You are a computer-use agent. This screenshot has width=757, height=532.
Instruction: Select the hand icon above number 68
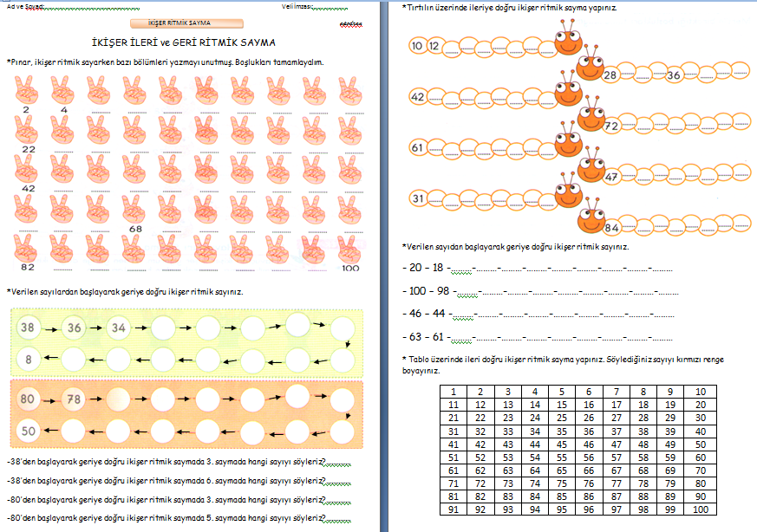pyautogui.click(x=134, y=209)
